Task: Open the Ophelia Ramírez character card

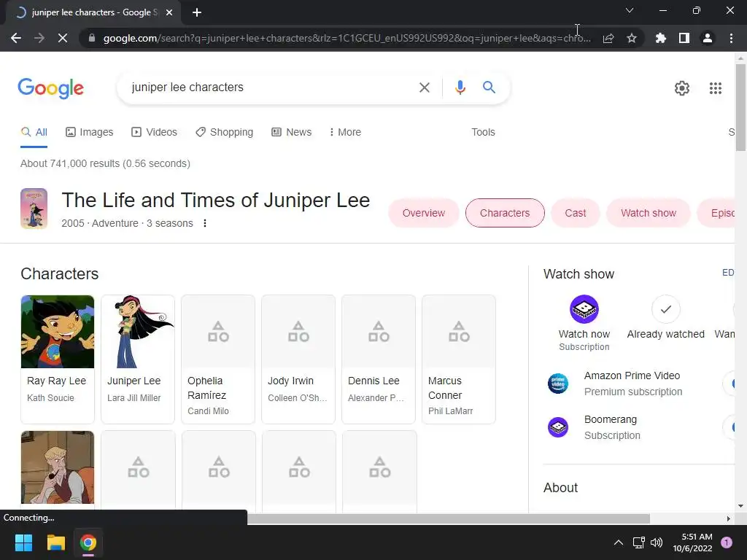Action: click(x=218, y=359)
